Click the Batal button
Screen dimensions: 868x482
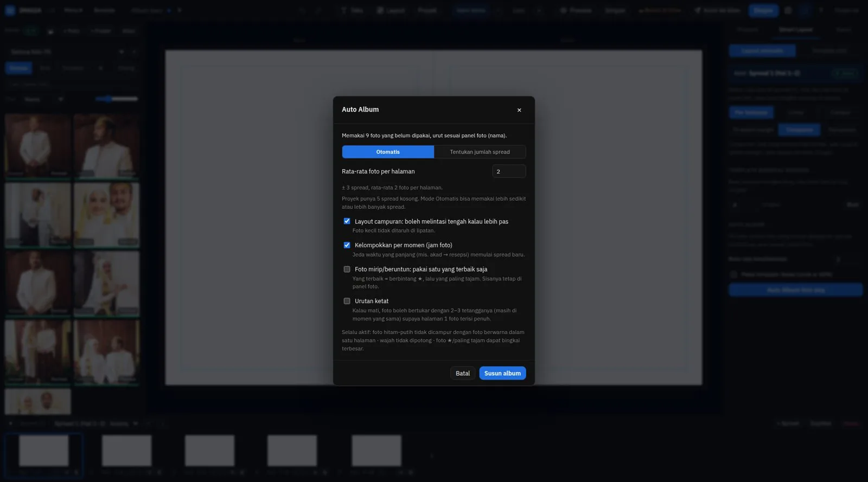coord(463,373)
